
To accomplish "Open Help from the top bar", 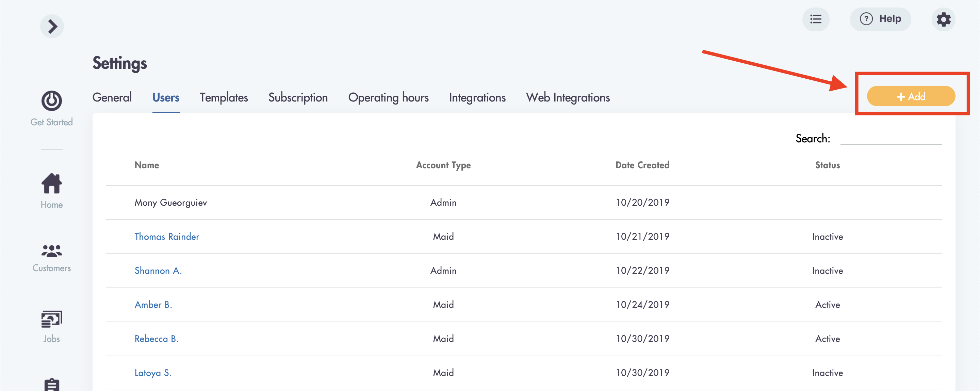I will [881, 19].
